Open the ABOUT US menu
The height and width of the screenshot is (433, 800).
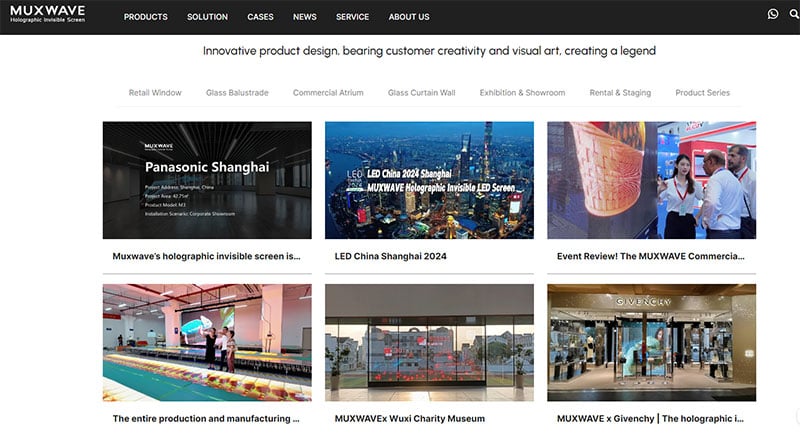click(409, 17)
